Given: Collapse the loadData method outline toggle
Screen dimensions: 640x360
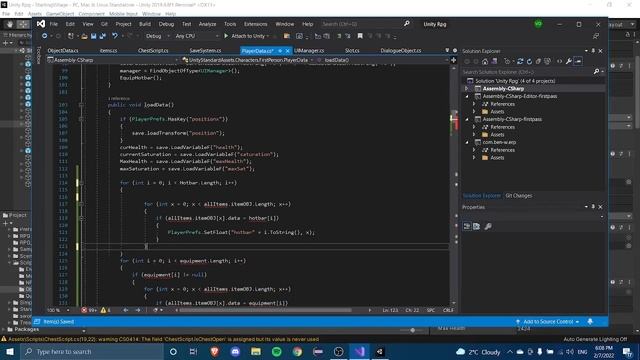Looking at the screenshot, I should (x=81, y=105).
